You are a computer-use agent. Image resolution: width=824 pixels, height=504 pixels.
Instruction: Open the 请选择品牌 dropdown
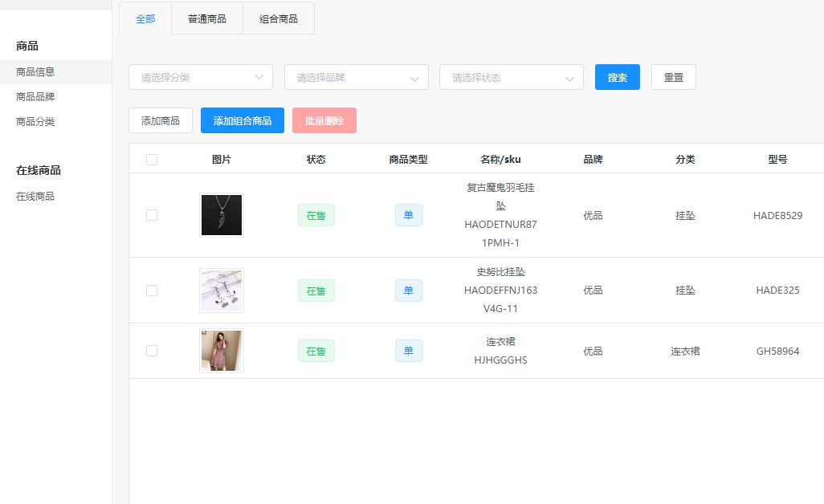click(x=356, y=77)
